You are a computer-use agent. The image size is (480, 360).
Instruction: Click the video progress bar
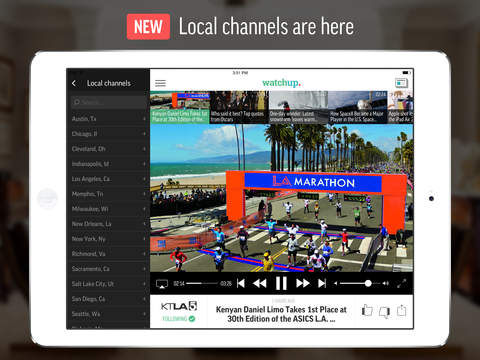(202, 283)
